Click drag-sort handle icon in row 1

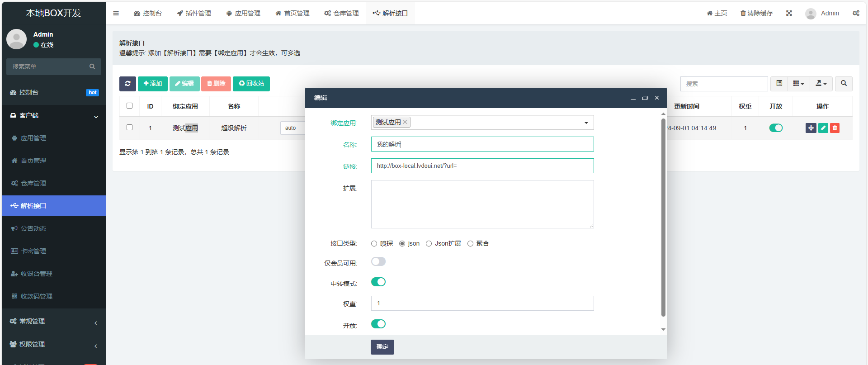(x=811, y=128)
